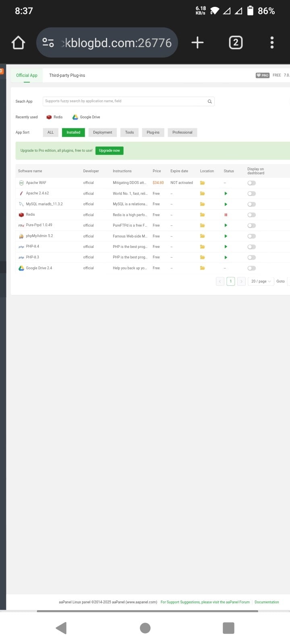Open the 20 / page dropdown
290x644 pixels.
click(261, 281)
